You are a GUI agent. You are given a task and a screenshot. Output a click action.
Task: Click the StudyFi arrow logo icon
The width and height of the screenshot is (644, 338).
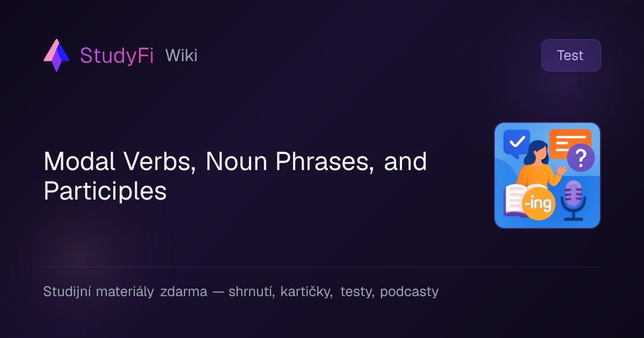pyautogui.click(x=56, y=55)
